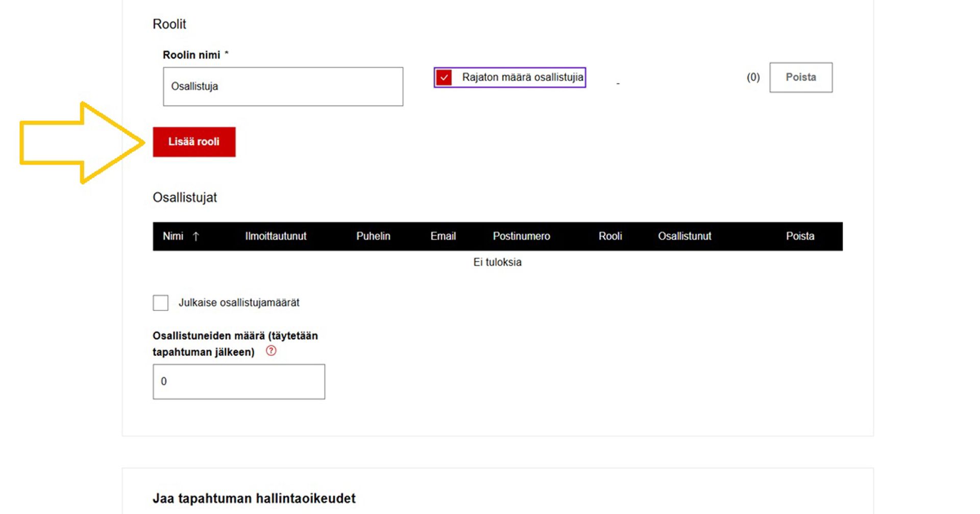This screenshot has width=980, height=514.
Task: Click the Osallistuneiden määrä number field
Action: click(x=239, y=381)
